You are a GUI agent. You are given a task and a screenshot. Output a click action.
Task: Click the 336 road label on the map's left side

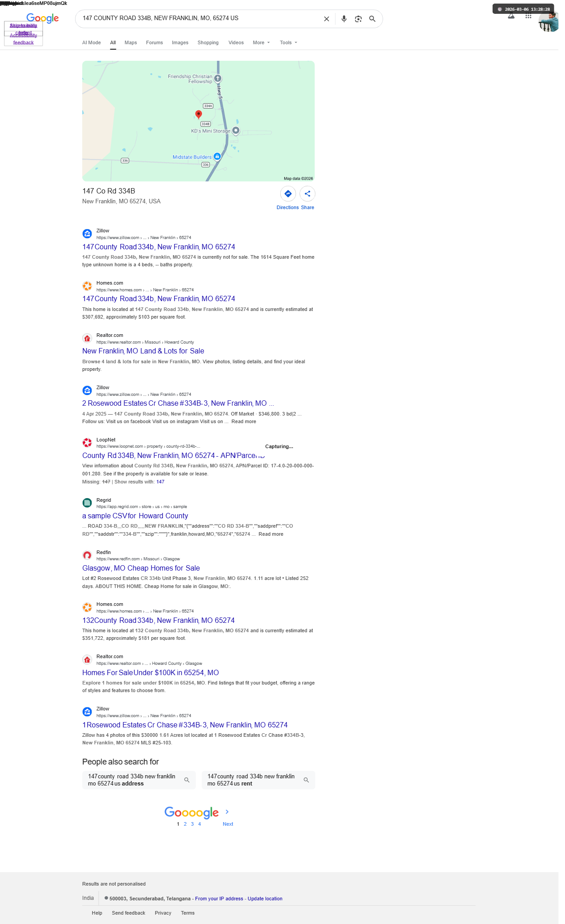pos(125,160)
